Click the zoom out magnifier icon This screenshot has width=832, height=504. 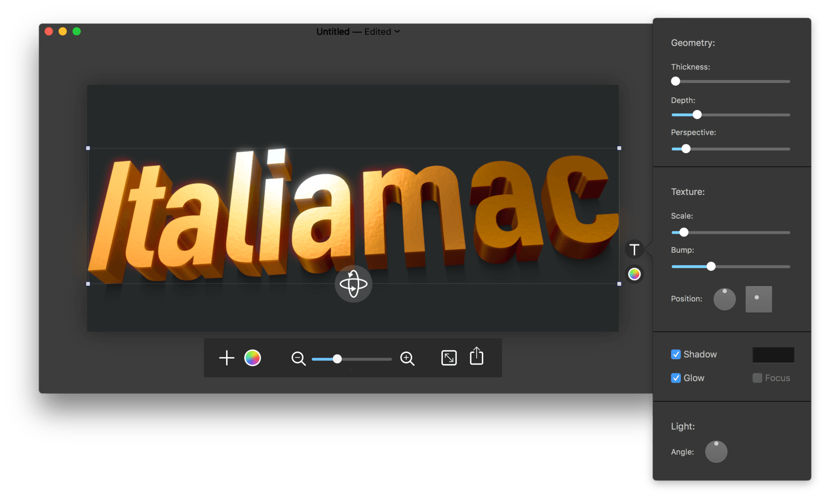click(x=299, y=359)
